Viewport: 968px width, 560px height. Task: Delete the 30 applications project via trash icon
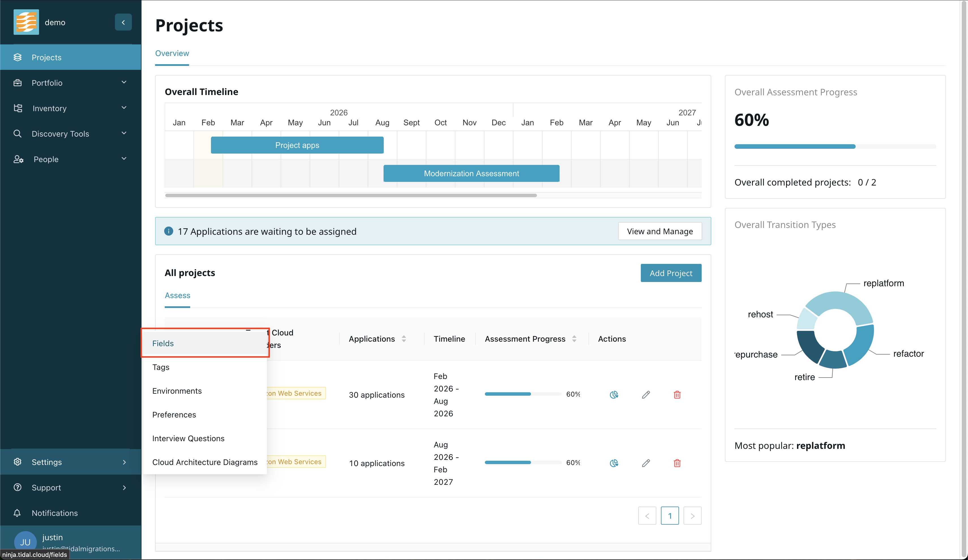click(677, 395)
